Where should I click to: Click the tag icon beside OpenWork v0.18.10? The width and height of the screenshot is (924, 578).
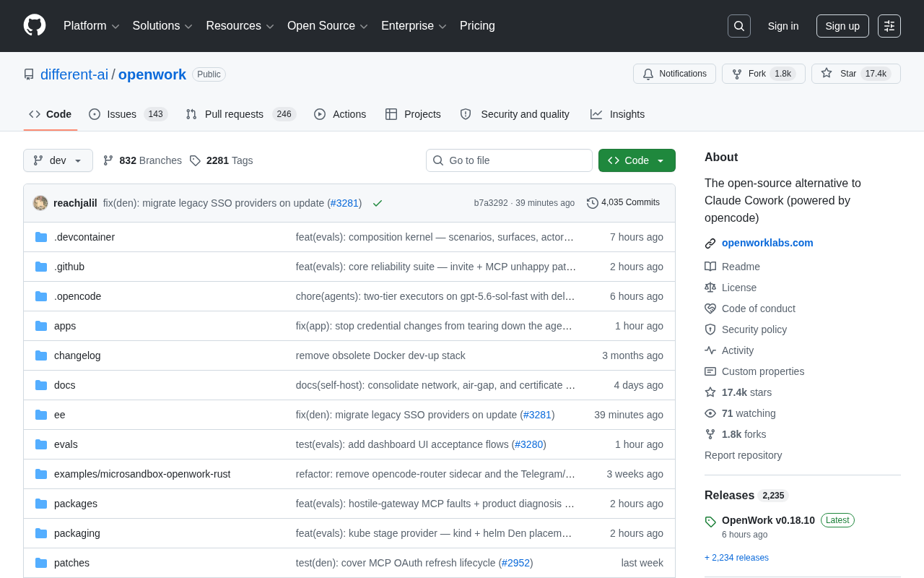[710, 522]
